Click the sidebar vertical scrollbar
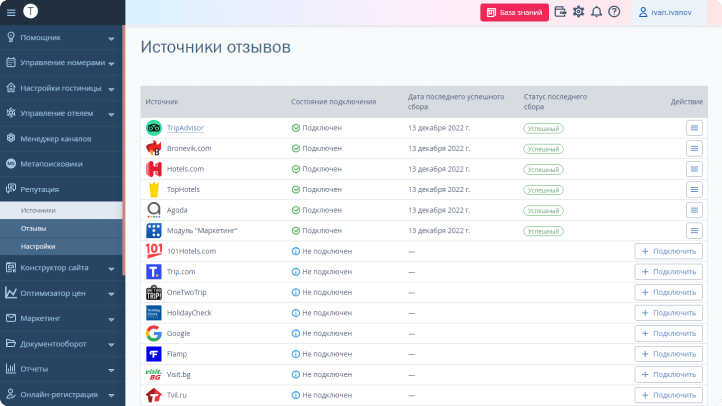The width and height of the screenshot is (722, 406). pyautogui.click(x=124, y=151)
